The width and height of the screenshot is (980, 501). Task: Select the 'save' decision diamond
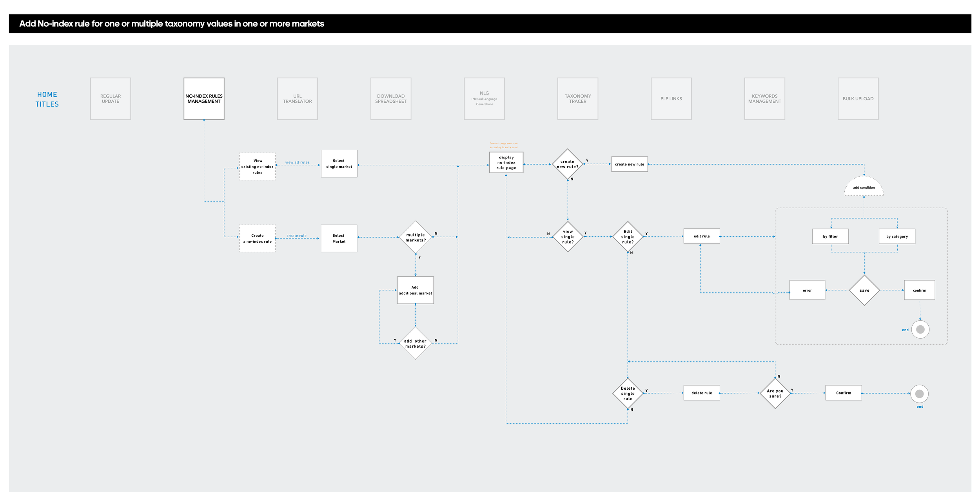coord(864,290)
